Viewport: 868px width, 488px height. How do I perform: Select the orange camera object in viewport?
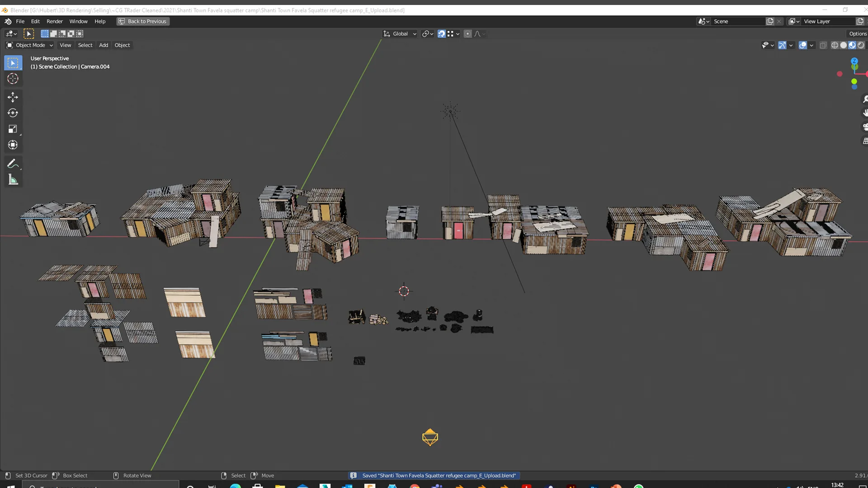pyautogui.click(x=430, y=437)
